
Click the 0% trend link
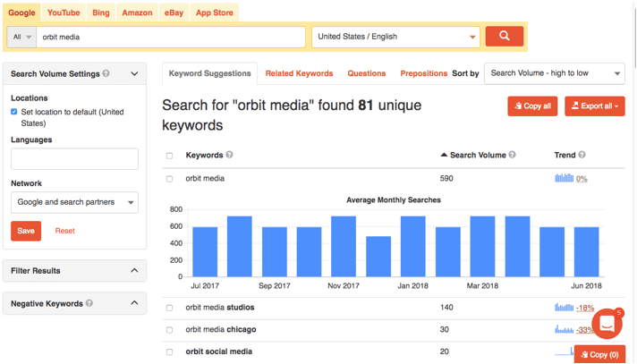(582, 179)
